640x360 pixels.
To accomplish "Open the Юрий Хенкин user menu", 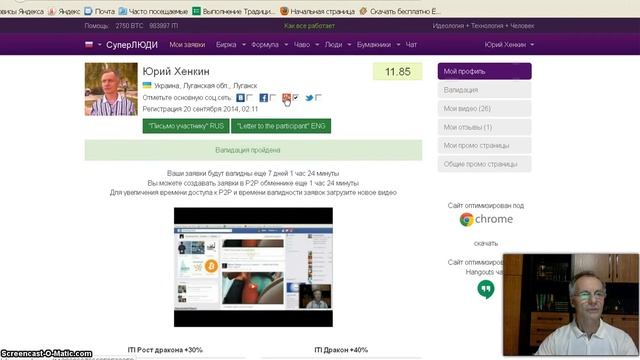I will point(509,44).
